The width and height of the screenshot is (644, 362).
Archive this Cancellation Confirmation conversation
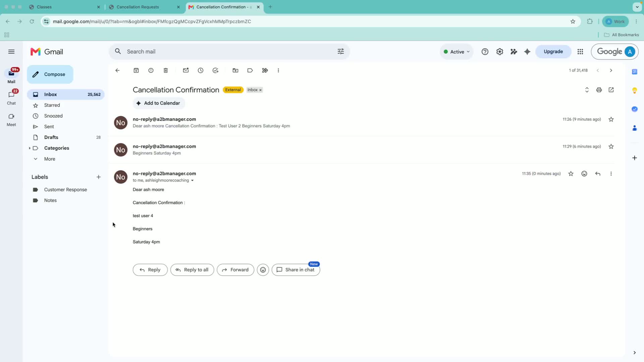tap(136, 70)
